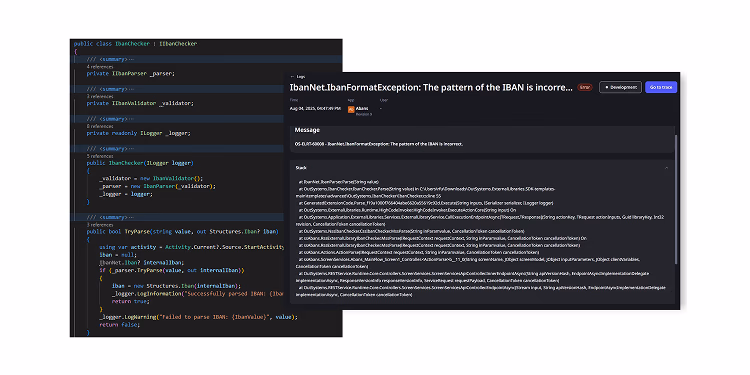Click the 'return false;' statement
750x375 pixels.
click(x=120, y=324)
